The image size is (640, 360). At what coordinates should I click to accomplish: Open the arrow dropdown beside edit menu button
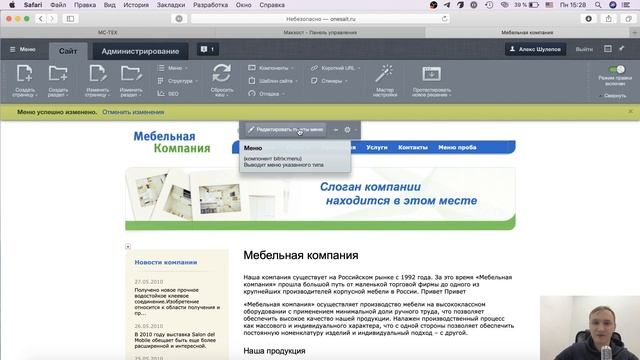coord(336,130)
